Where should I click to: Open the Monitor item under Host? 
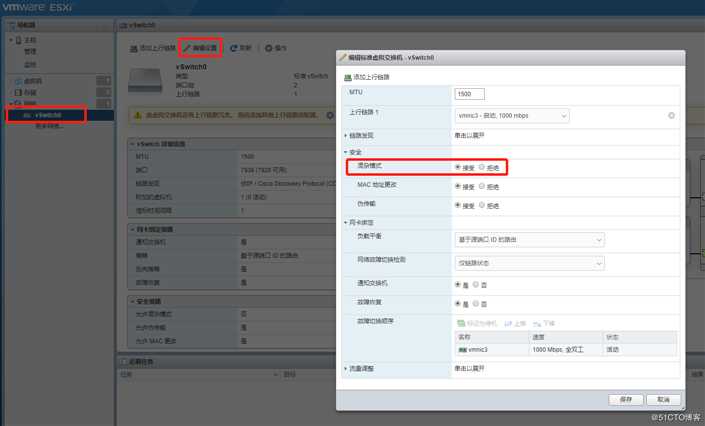coord(30,65)
